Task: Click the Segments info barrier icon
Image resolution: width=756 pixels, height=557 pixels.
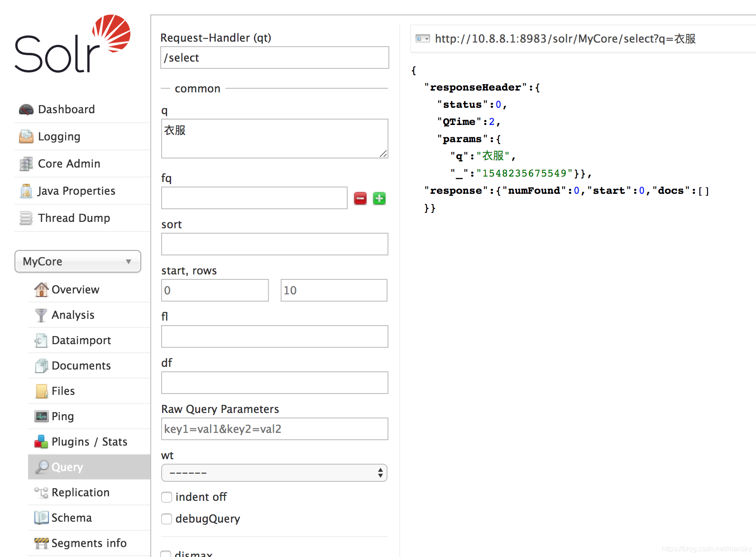Action: pos(41,543)
